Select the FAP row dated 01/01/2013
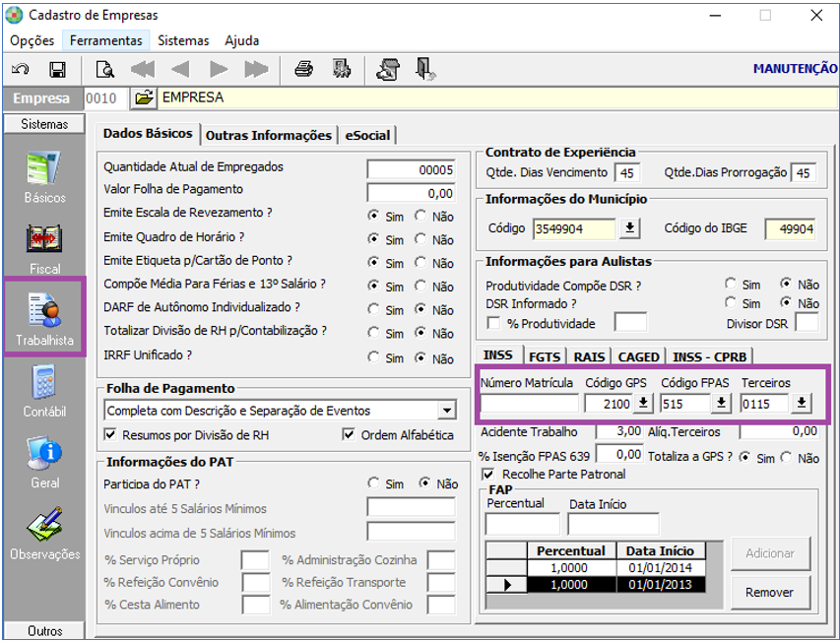 click(595, 584)
